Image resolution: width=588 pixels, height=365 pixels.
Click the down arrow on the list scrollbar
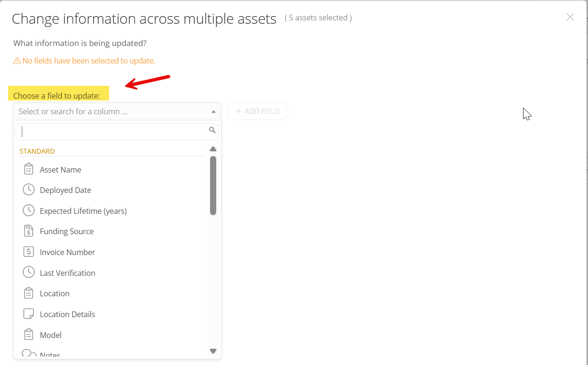click(213, 351)
